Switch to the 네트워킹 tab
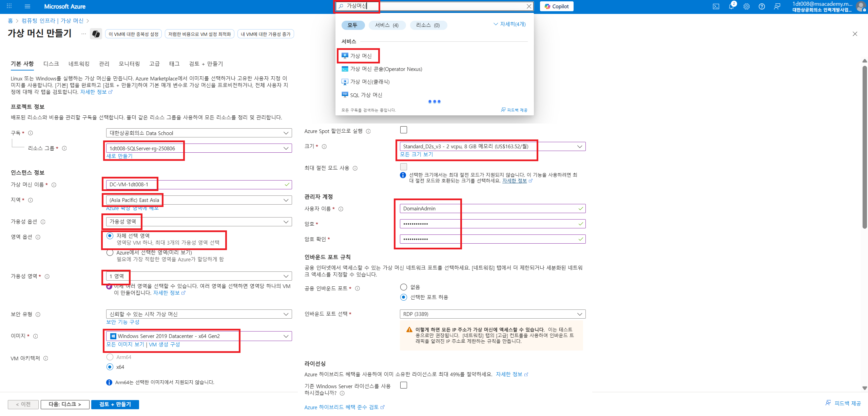The height and width of the screenshot is (416, 868). pos(79,64)
